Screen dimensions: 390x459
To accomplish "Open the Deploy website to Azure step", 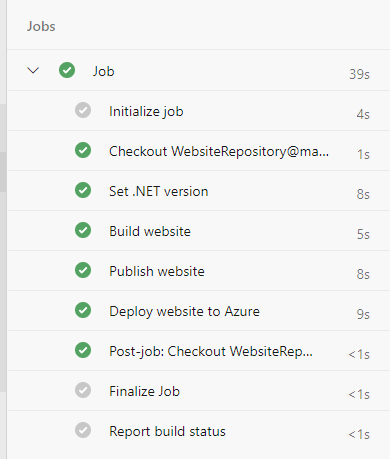I will [198, 311].
